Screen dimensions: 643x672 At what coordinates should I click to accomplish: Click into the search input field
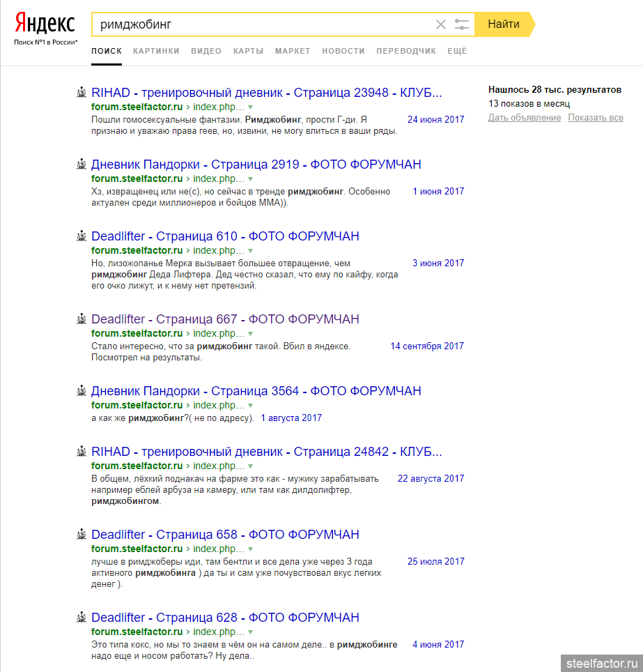pos(265,24)
